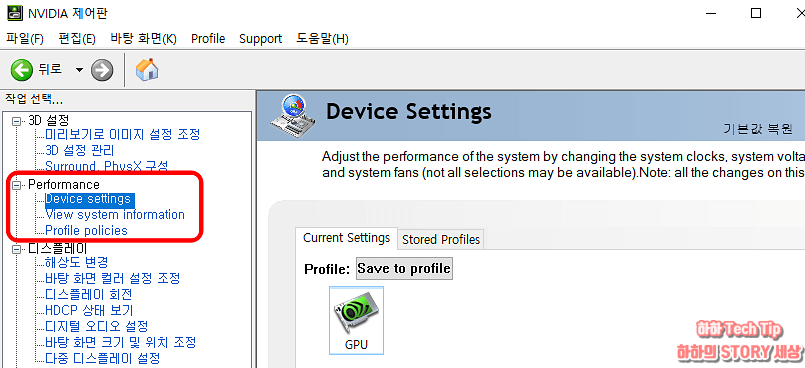Collapse the 3D 설정 tree node
This screenshot has width=805, height=368.
click(17, 122)
